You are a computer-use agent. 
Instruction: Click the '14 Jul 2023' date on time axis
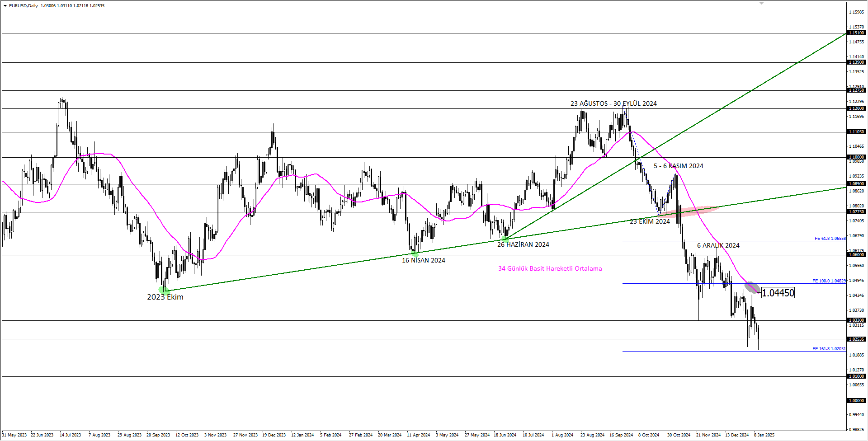pos(71,435)
